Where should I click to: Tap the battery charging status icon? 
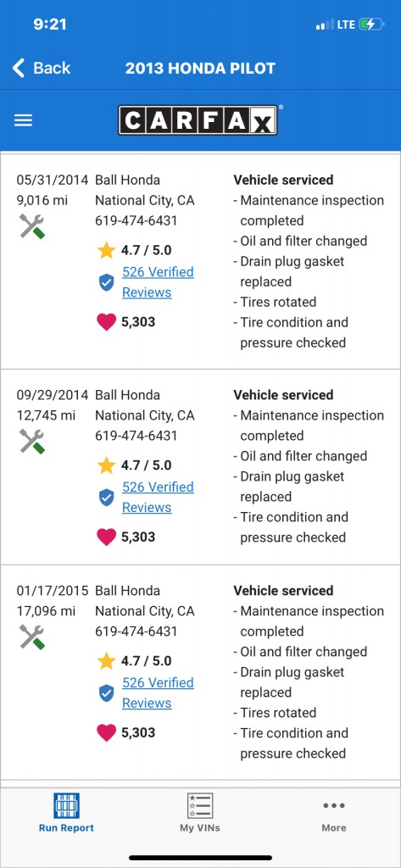click(370, 25)
